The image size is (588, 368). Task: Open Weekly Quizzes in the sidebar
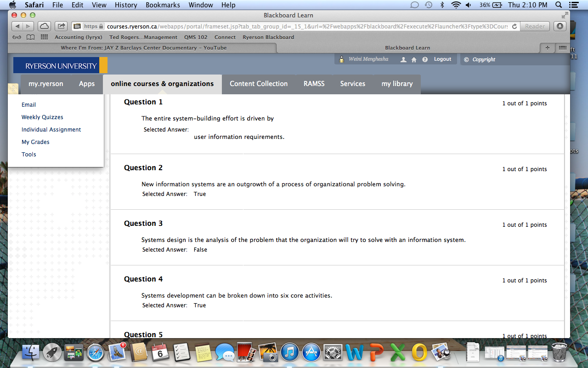tap(42, 117)
